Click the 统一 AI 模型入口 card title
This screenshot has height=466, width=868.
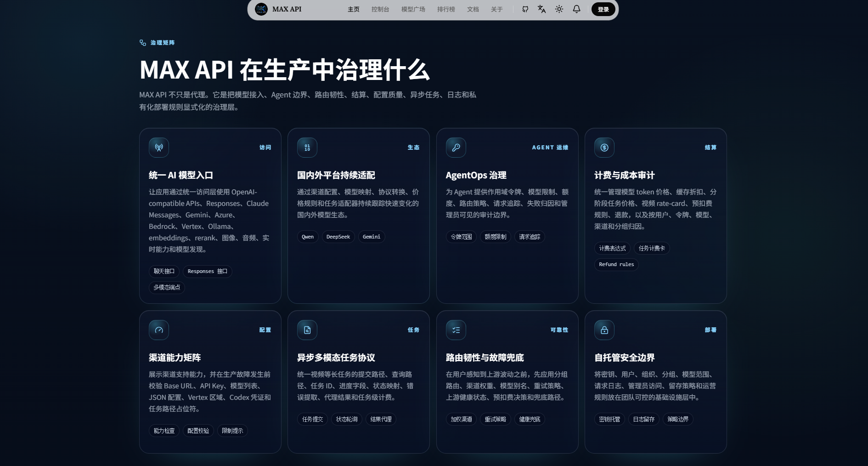pyautogui.click(x=181, y=176)
